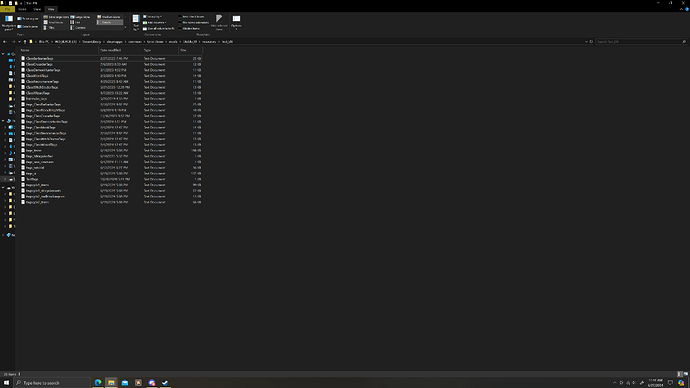Viewport: 690px width, 388px height.
Task: Minimize the ribbon with chevron
Action: [x=681, y=9]
